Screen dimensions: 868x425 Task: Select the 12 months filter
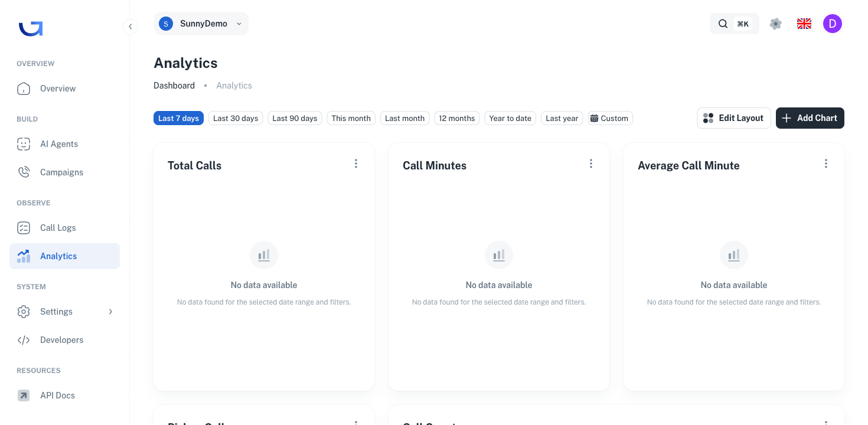coord(457,118)
